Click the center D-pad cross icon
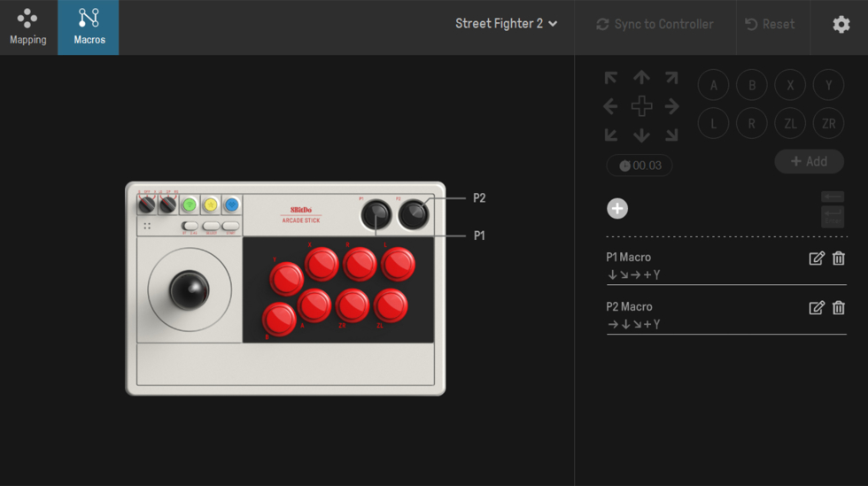This screenshot has width=868, height=486. pos(641,106)
